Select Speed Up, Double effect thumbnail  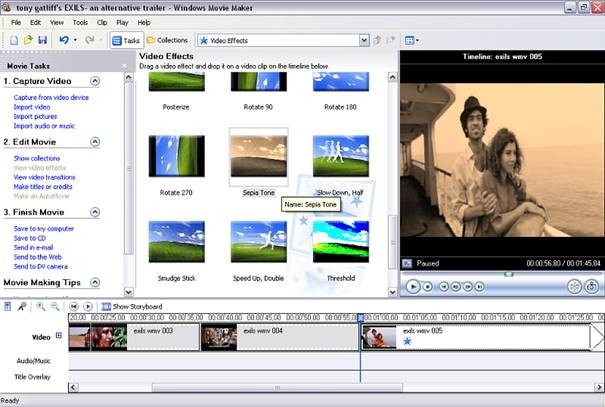[259, 241]
